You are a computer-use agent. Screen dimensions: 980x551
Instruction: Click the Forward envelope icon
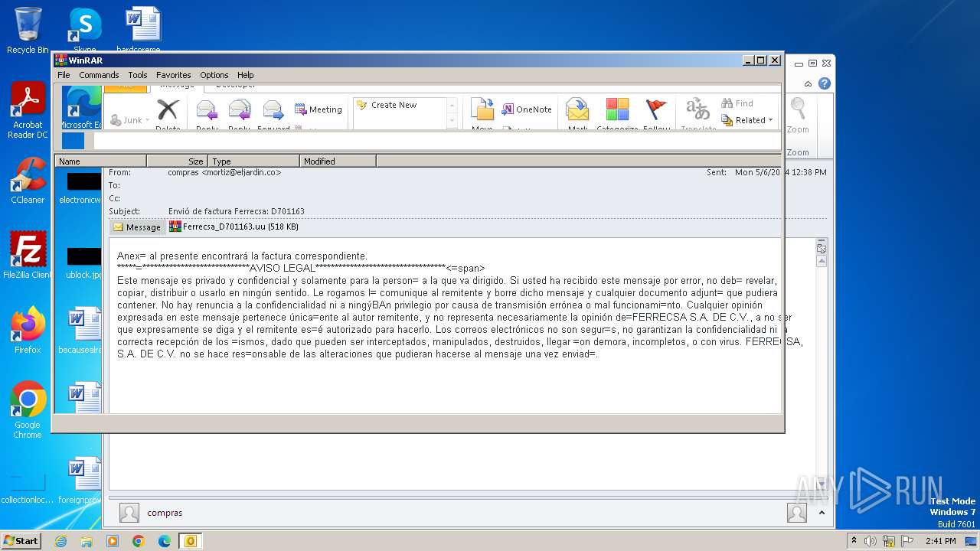[x=273, y=110]
